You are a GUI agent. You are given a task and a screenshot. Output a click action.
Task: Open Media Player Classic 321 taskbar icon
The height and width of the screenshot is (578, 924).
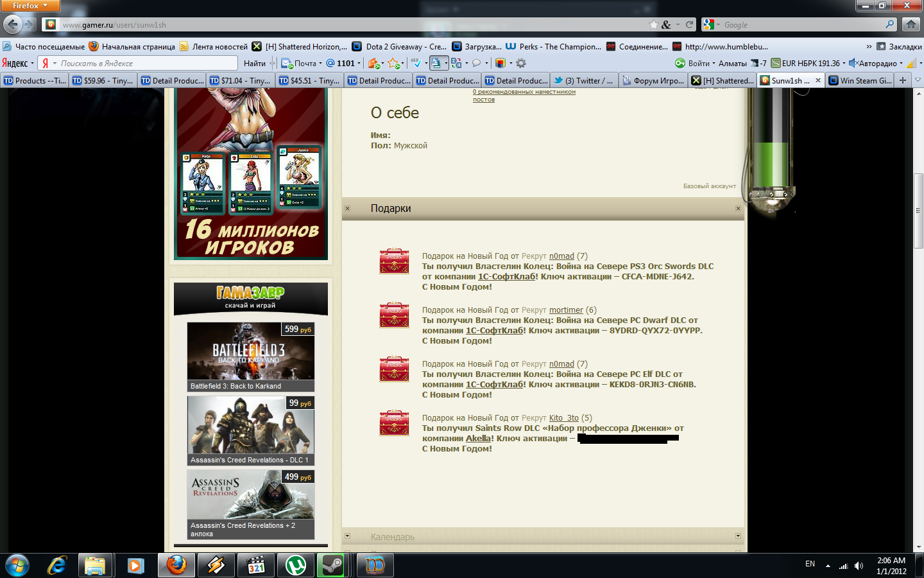255,565
